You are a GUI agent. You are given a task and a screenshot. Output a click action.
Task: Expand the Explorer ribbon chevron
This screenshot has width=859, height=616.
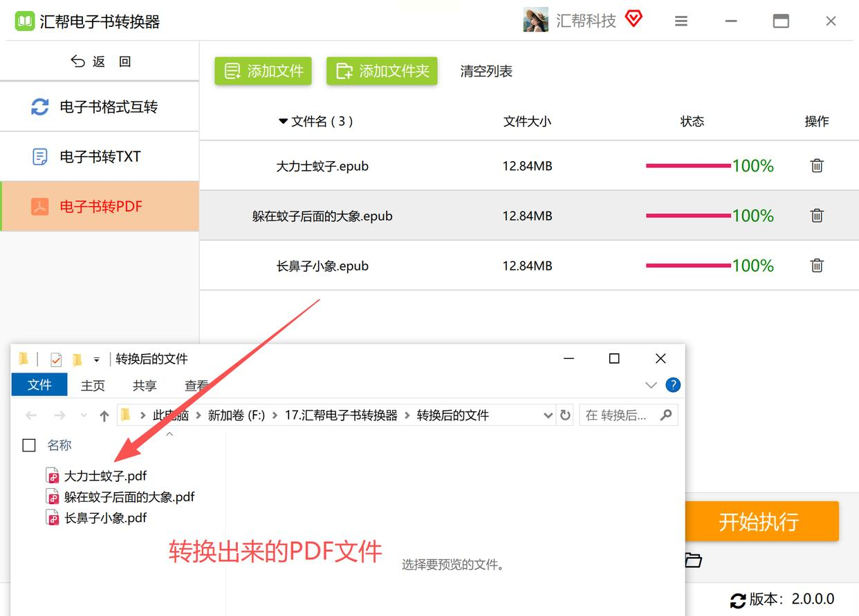(651, 385)
